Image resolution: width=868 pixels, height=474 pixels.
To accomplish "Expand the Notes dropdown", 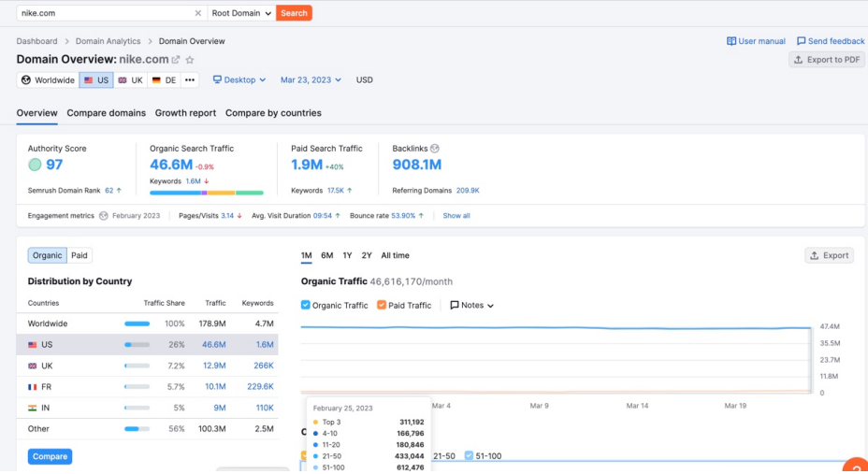I will [471, 306].
